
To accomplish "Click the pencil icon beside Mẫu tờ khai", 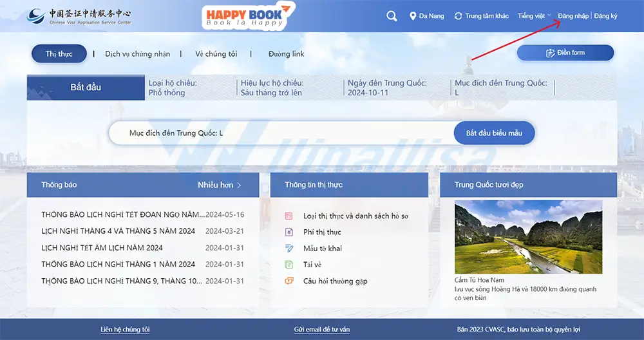I will (289, 248).
